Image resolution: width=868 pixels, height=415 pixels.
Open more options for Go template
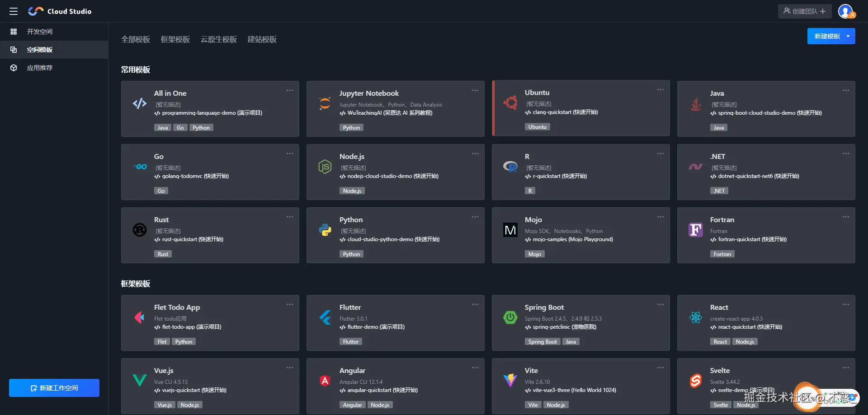290,154
